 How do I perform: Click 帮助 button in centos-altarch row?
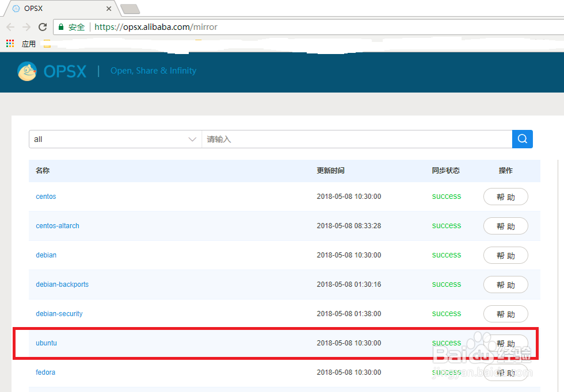(506, 226)
